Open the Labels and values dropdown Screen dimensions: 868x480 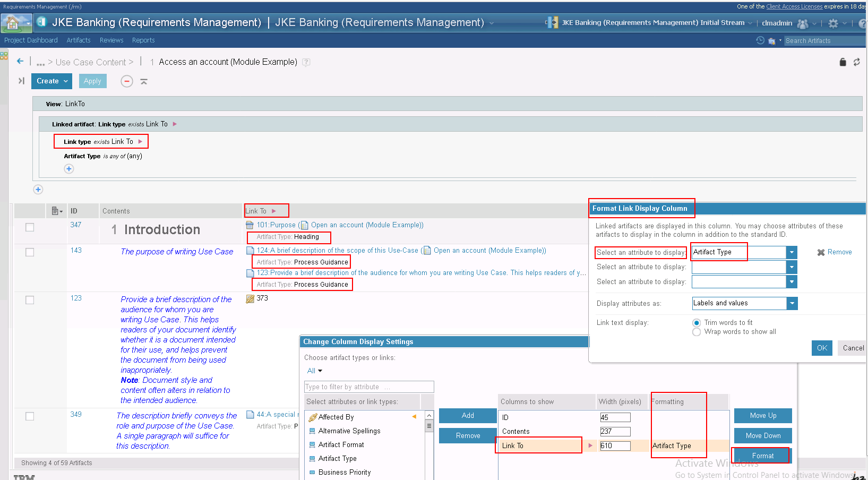pyautogui.click(x=792, y=303)
